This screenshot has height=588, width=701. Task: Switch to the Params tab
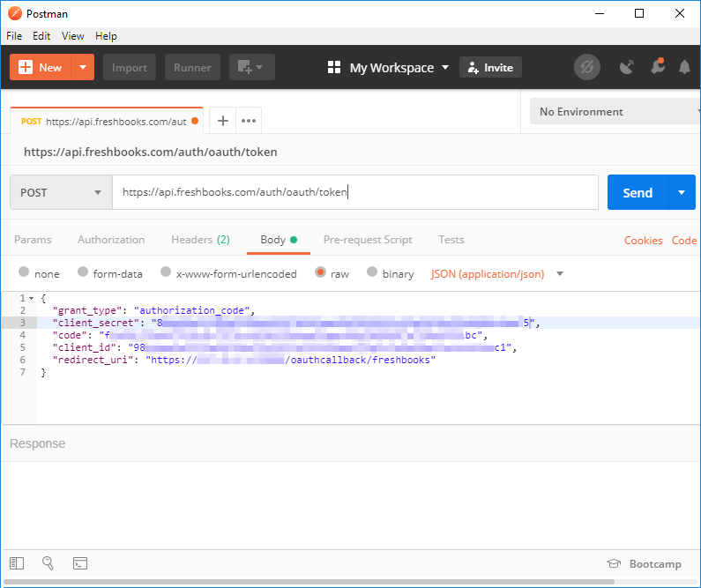click(33, 240)
